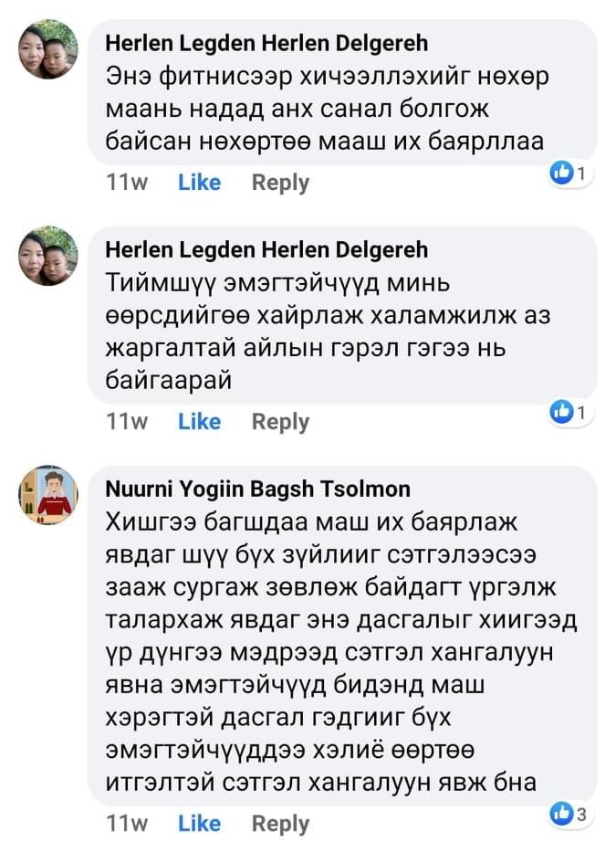Click the 11w timestamp under Tsolmon's comment
Screen dimensions: 616x842
pos(127,824)
